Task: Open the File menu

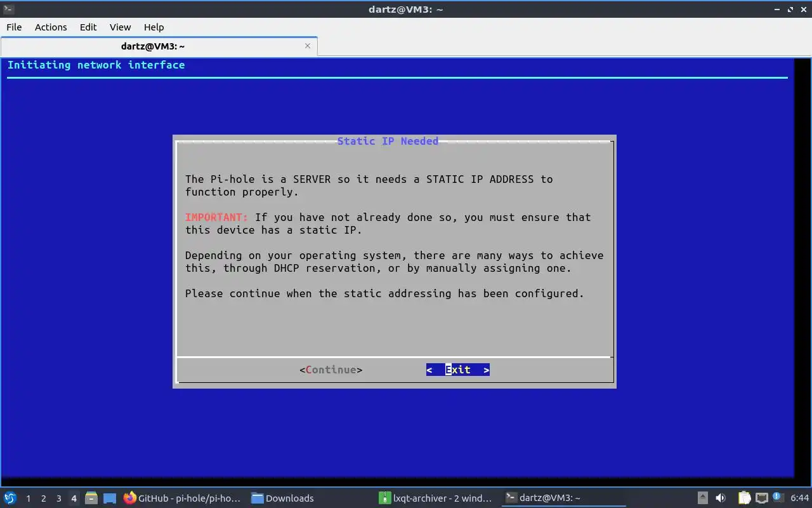Action: tap(14, 27)
